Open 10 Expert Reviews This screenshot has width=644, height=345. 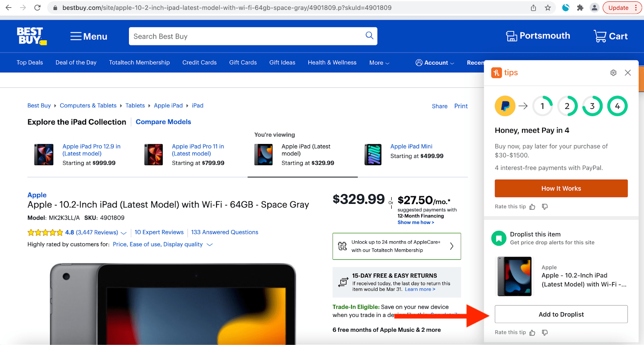159,232
